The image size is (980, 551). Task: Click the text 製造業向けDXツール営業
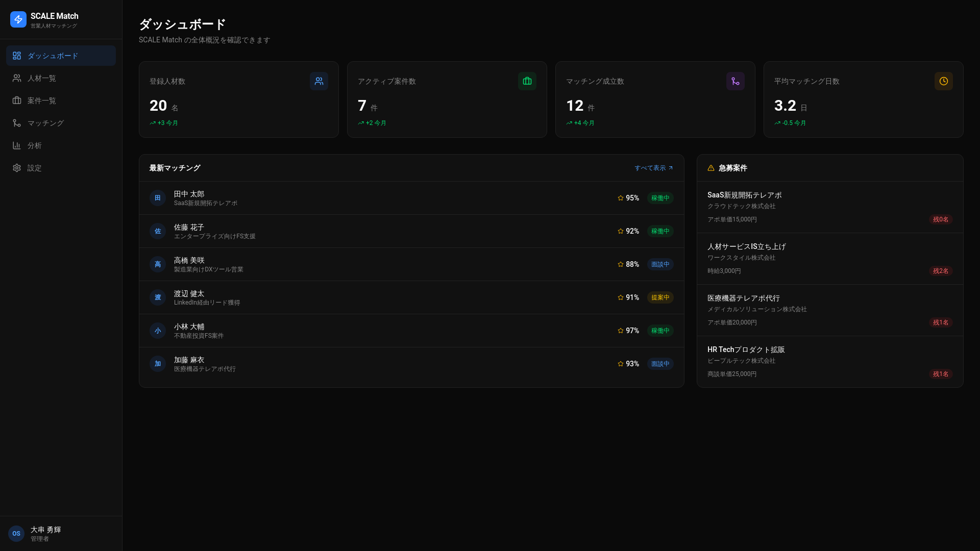(x=208, y=269)
